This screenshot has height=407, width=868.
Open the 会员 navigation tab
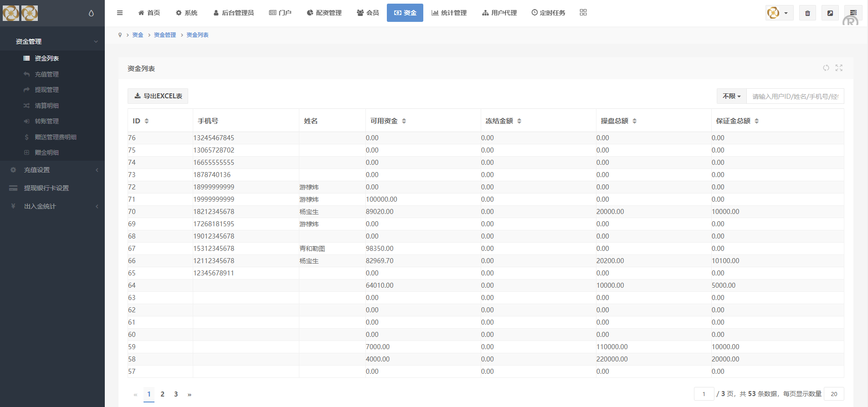click(368, 13)
